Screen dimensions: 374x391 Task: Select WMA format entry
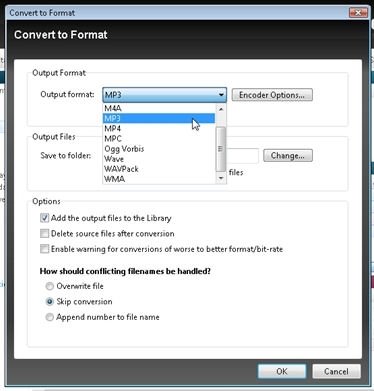click(159, 179)
